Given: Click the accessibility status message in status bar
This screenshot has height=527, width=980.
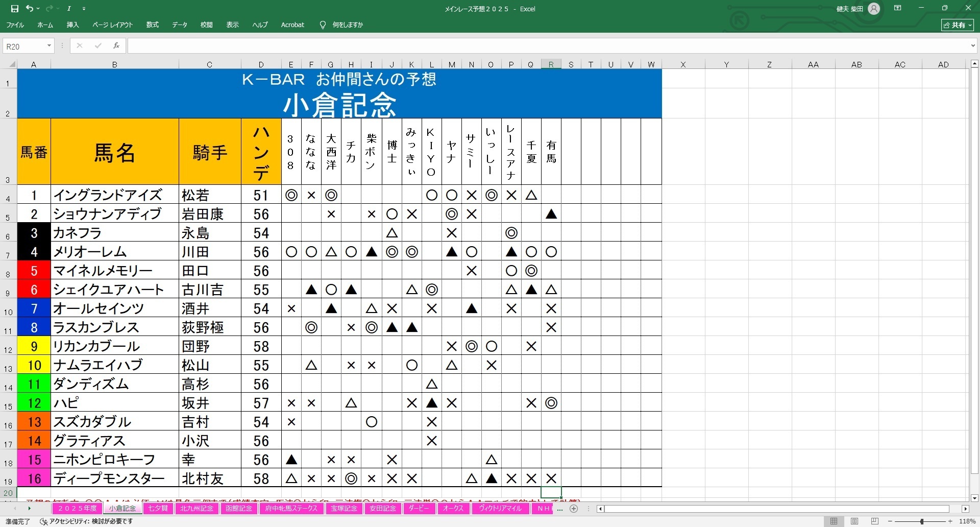Looking at the screenshot, I should [x=87, y=521].
